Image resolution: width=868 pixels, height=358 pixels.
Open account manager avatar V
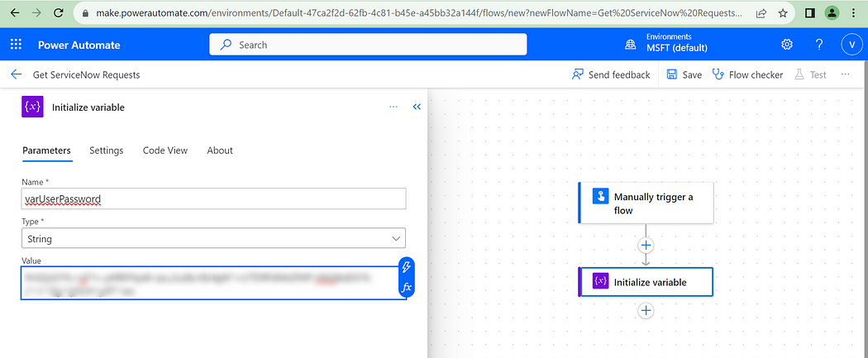[x=851, y=45]
